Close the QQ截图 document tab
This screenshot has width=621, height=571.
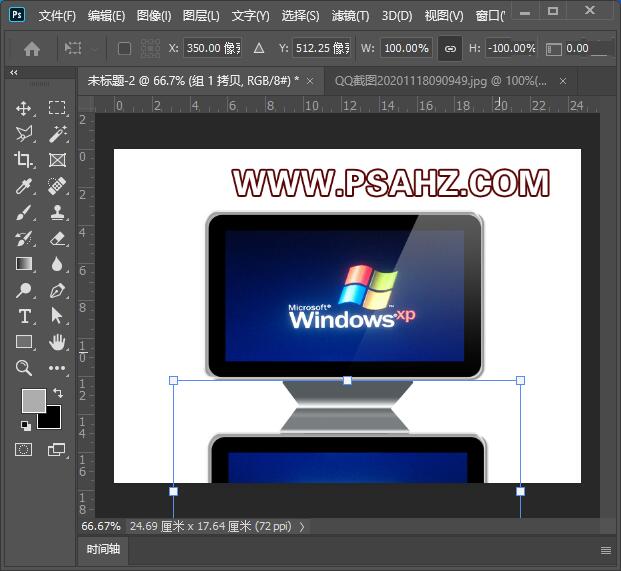(563, 81)
